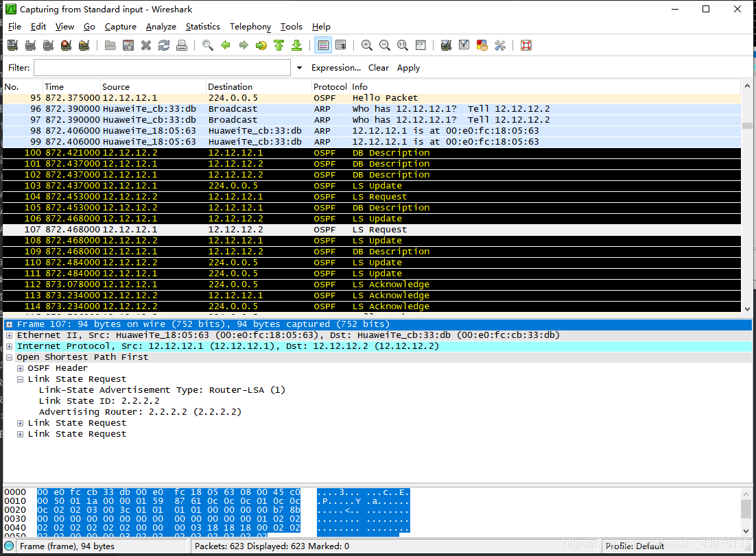Save the capture file floppy icon
The height and width of the screenshot is (556, 756).
[x=128, y=45]
